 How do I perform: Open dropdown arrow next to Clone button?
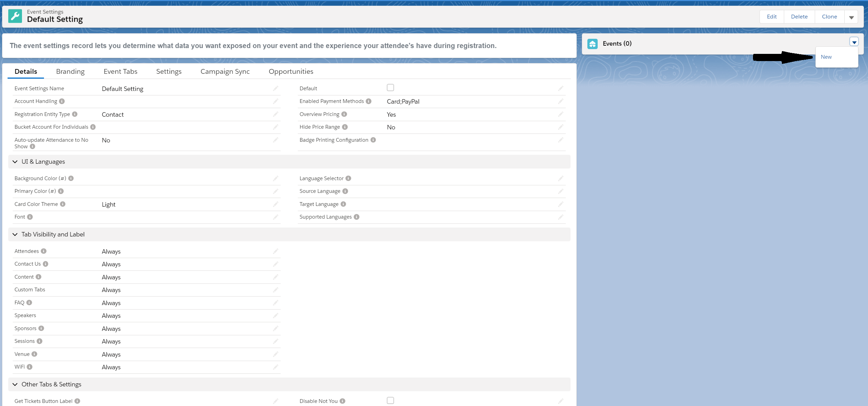coord(851,17)
